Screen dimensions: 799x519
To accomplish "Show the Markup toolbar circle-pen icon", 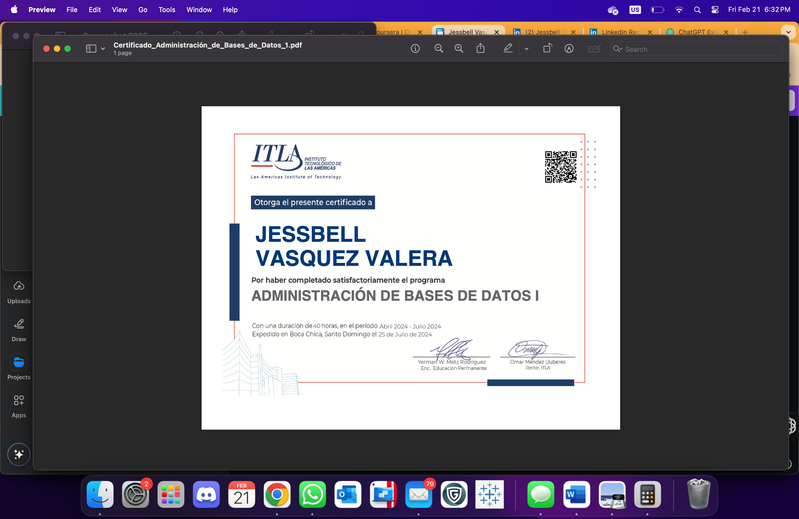I will pos(569,48).
